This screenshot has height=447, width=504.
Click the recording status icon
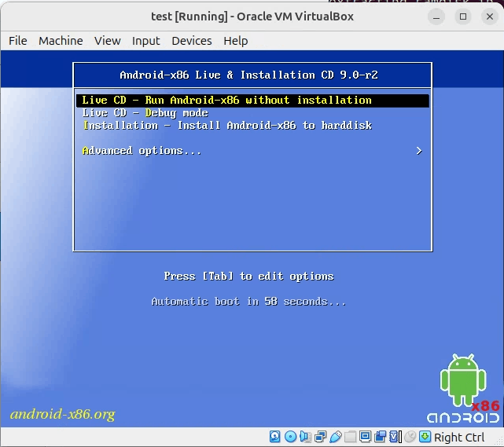(x=381, y=437)
